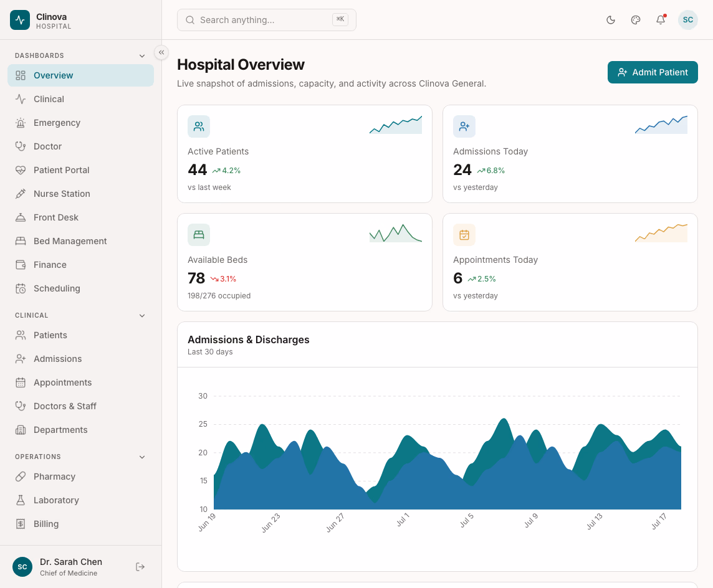The width and height of the screenshot is (713, 588).
Task: Open Dr. Sarah Chen profile name
Action: (71, 562)
